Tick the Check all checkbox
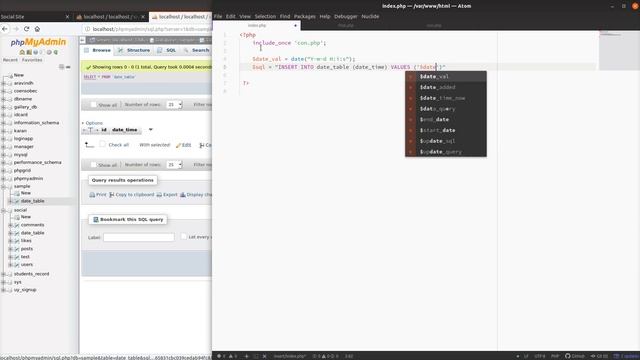The height and width of the screenshot is (360, 640). point(102,144)
